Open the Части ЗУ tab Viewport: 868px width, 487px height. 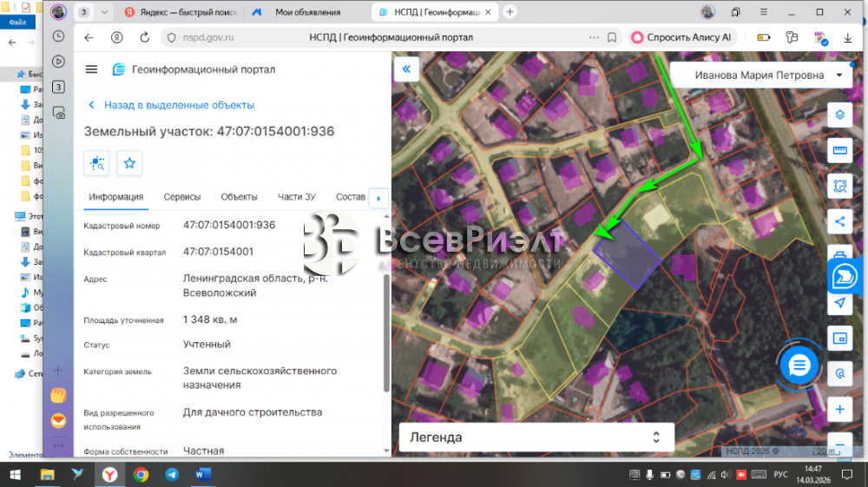(296, 197)
